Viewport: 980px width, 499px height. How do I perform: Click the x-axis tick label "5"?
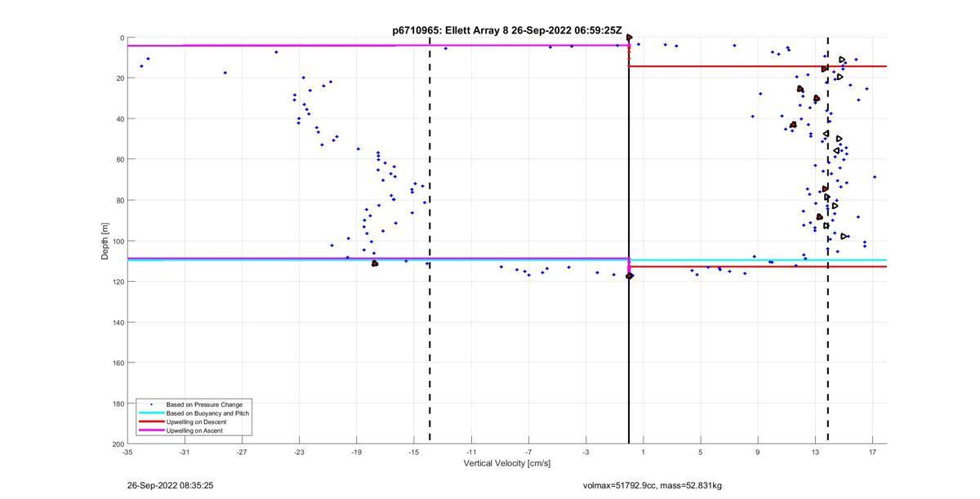[x=700, y=452]
